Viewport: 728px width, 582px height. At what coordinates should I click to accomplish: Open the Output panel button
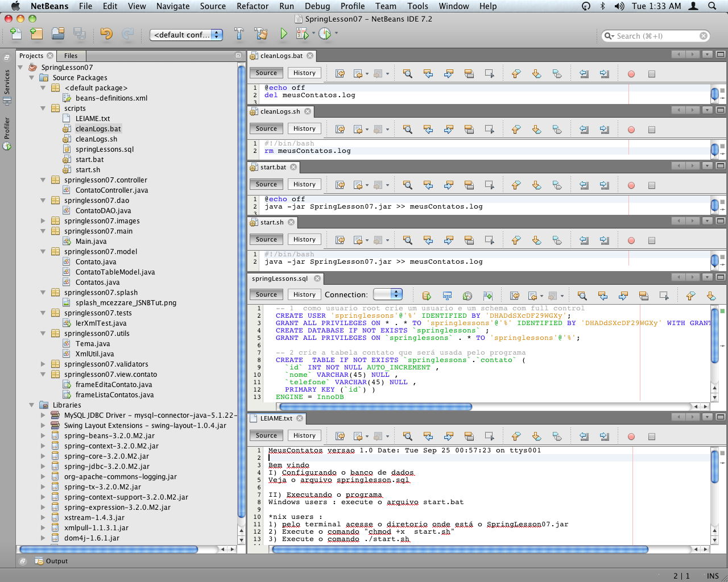pos(52,561)
